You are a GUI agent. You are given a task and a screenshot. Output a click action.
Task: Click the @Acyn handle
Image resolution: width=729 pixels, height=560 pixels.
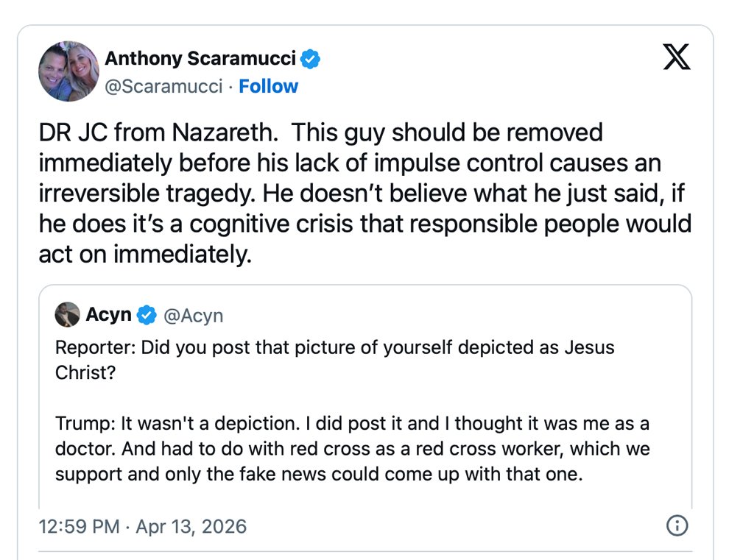[192, 316]
